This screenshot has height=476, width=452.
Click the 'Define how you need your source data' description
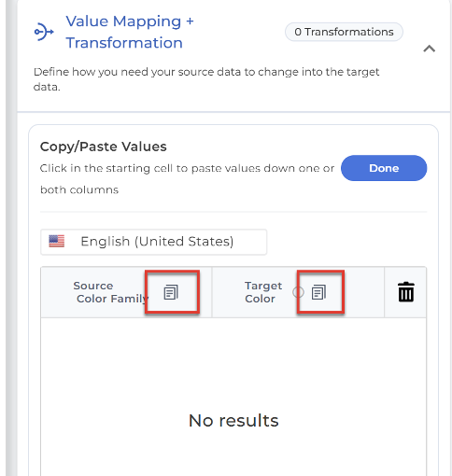coord(206,79)
